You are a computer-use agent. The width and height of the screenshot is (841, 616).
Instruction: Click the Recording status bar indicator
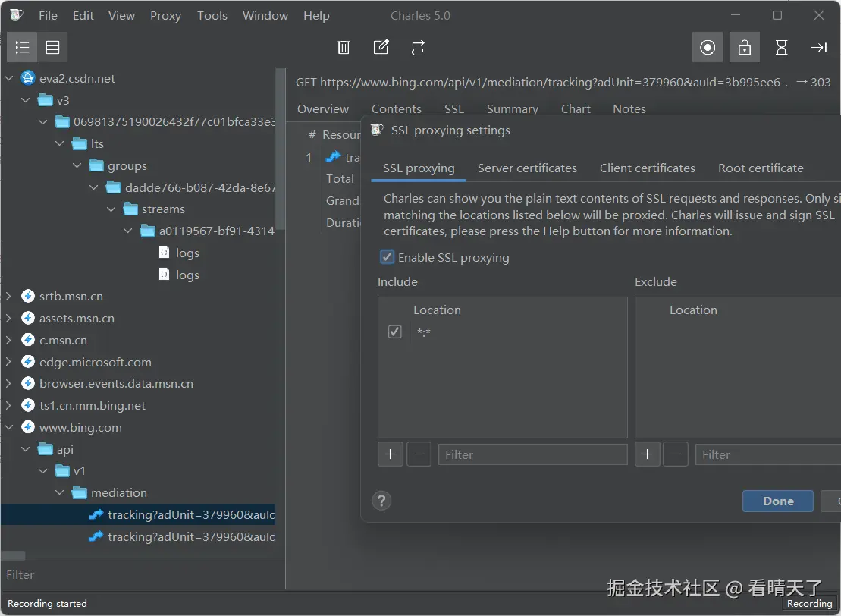809,604
